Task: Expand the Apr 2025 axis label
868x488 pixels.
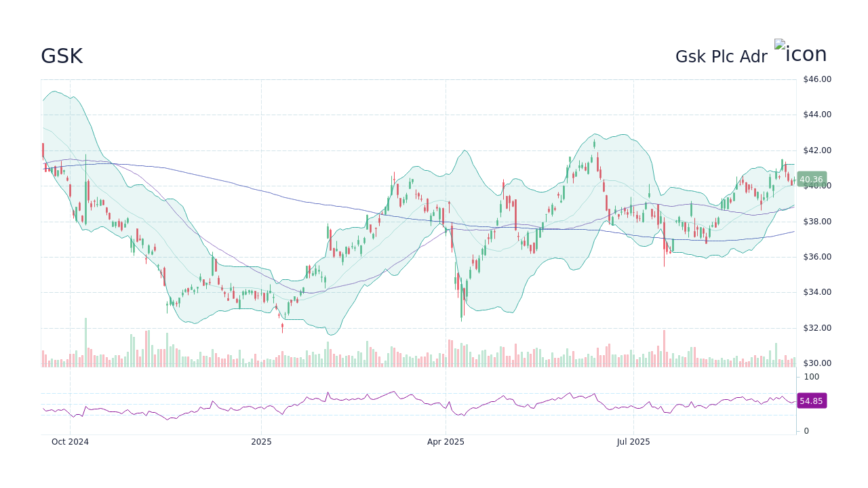Action: pos(446,441)
